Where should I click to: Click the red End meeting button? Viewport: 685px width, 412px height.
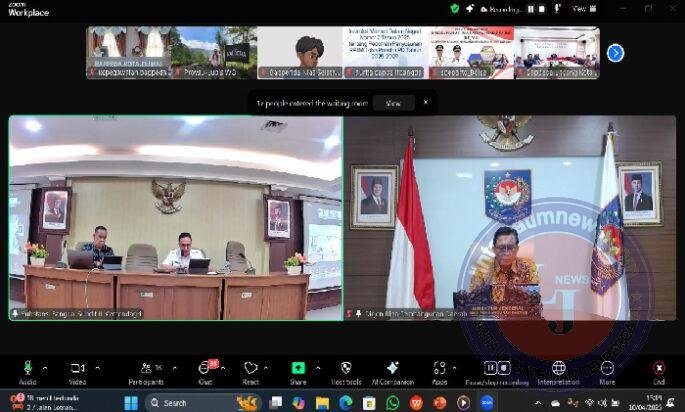click(659, 368)
